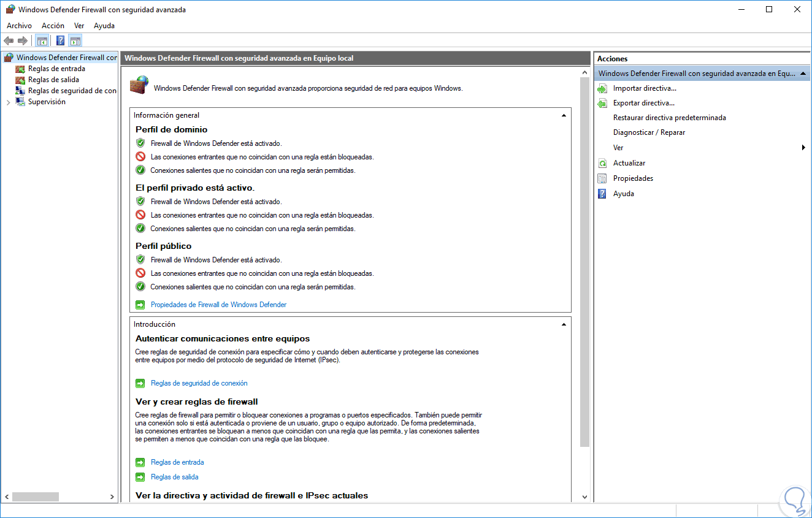Click center pane vertical scrollbar up arrow
Viewport: 812px width, 518px height.
point(584,72)
